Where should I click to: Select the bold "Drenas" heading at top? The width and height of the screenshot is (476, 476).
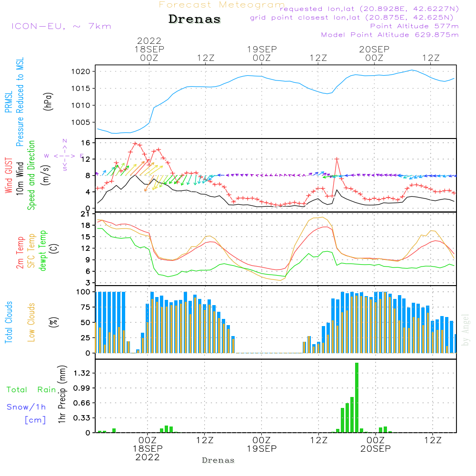click(195, 19)
